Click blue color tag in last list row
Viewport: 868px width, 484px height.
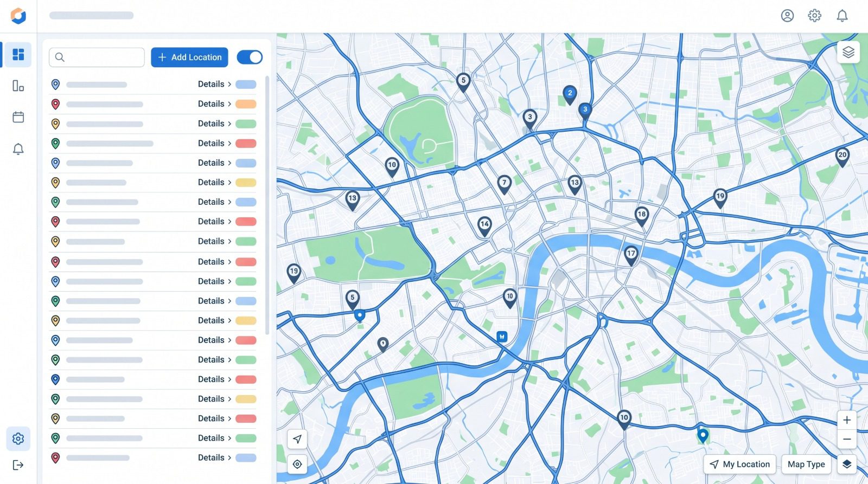click(x=246, y=458)
